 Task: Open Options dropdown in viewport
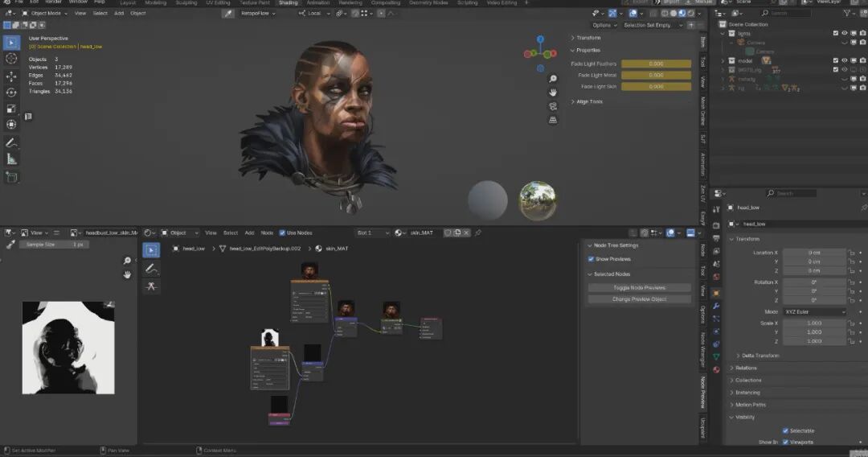point(604,25)
